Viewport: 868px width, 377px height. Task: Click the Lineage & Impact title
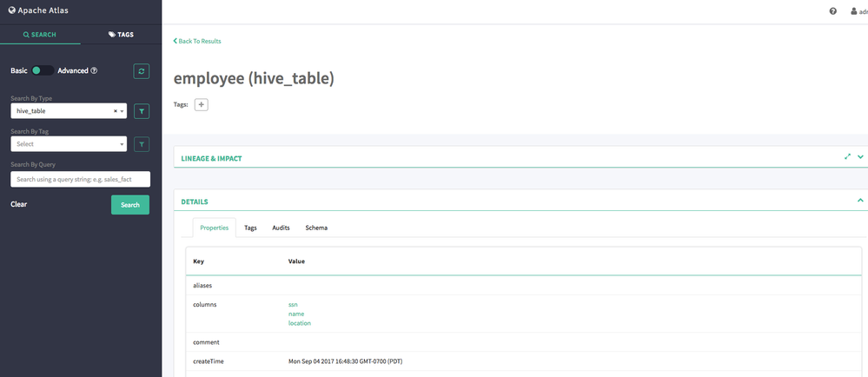coord(211,158)
